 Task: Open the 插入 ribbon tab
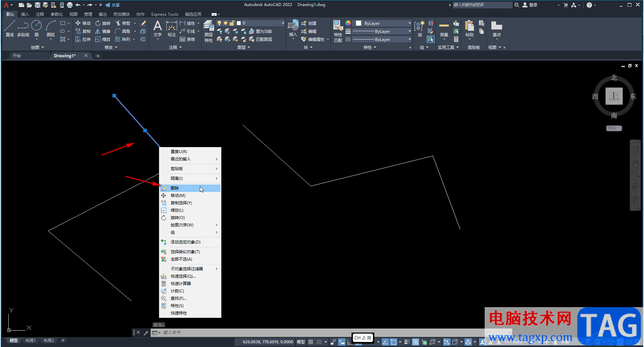pyautogui.click(x=25, y=14)
